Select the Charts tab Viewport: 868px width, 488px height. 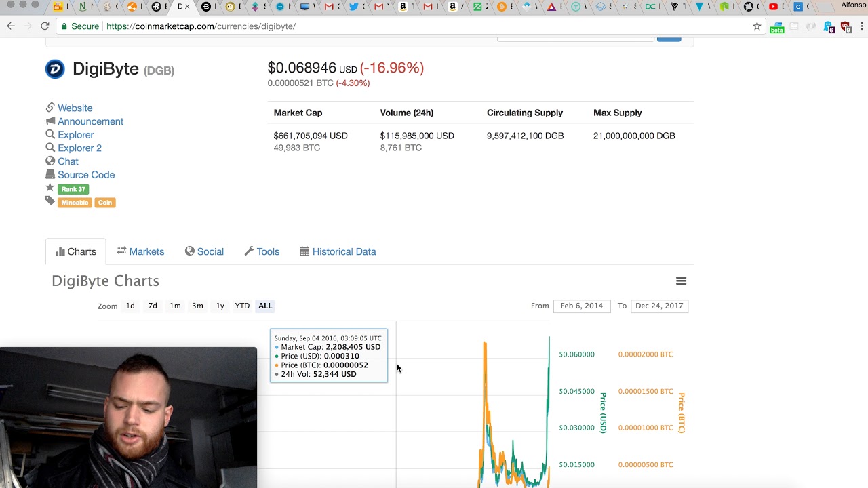(x=76, y=251)
